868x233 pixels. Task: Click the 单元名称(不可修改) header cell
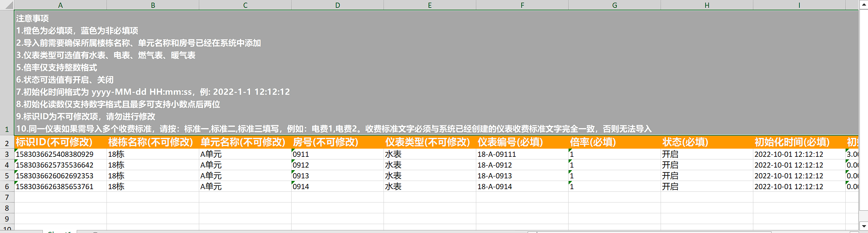pos(245,142)
